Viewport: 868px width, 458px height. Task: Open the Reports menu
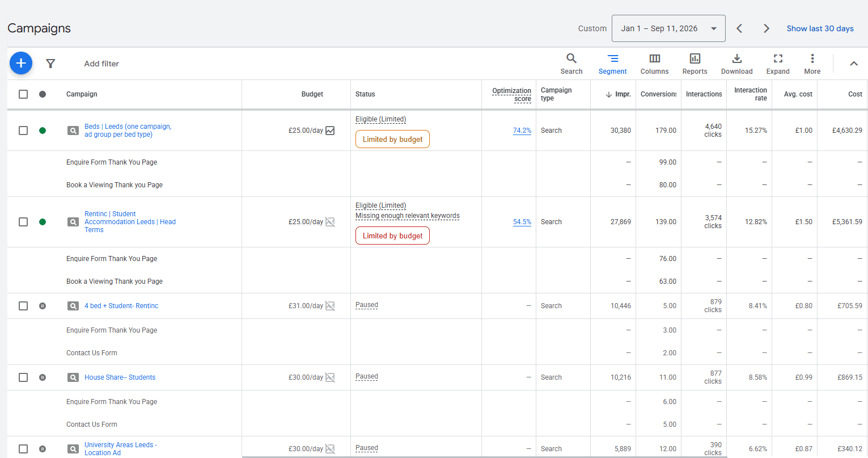coord(695,64)
